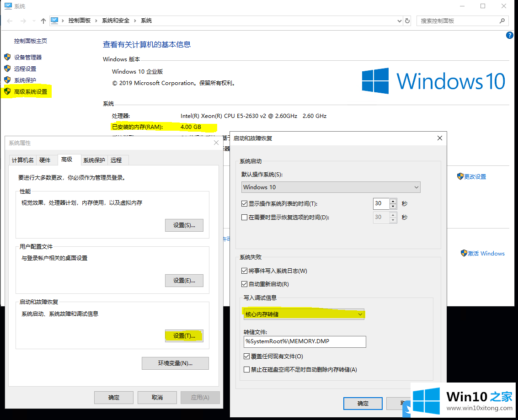Open the blue help question mark
518x420 pixels.
point(509,35)
